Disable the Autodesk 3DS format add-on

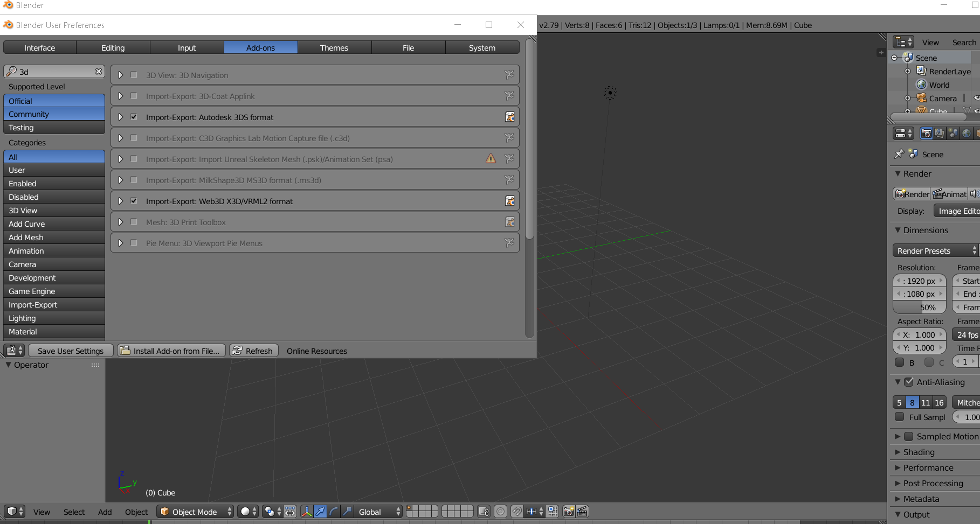(134, 117)
